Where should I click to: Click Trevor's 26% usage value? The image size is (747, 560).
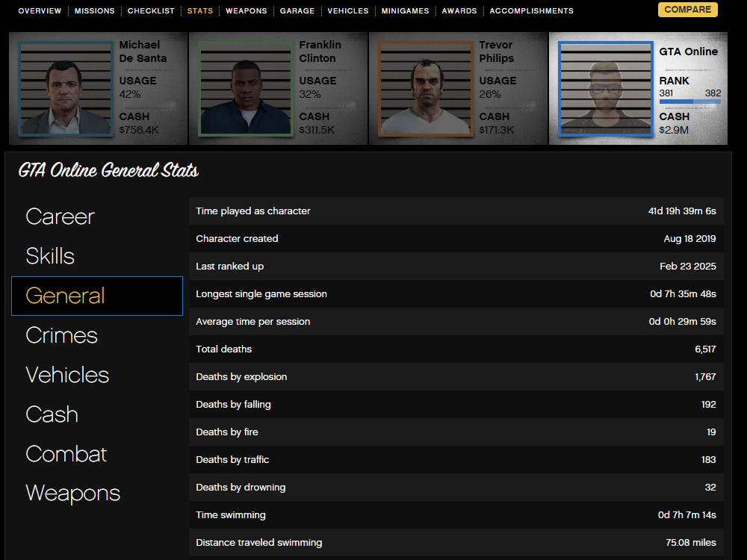click(490, 94)
